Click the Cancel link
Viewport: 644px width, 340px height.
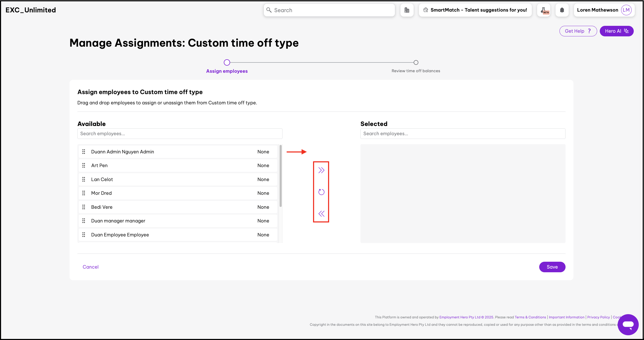(91, 267)
